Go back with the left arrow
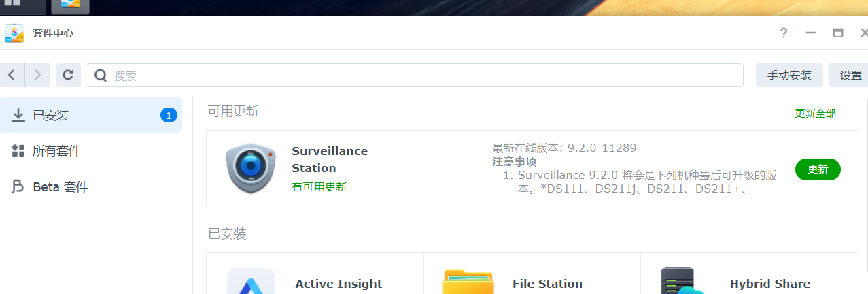The height and width of the screenshot is (294, 868). 12,75
